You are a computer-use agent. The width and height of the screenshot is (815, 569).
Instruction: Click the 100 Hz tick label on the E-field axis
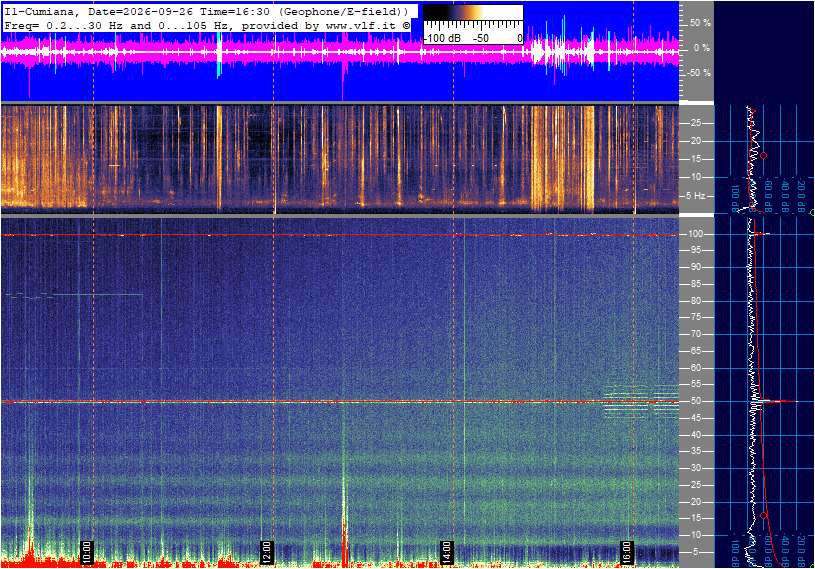[695, 234]
